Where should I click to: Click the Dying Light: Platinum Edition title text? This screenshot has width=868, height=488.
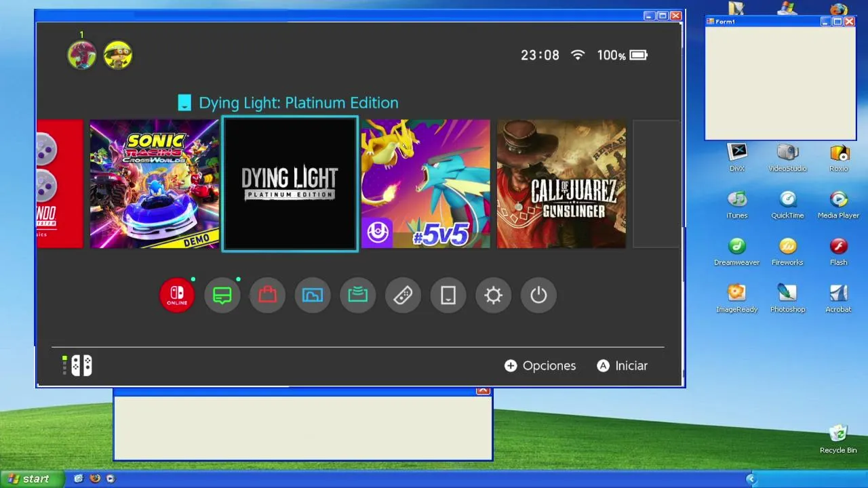pyautogui.click(x=298, y=102)
